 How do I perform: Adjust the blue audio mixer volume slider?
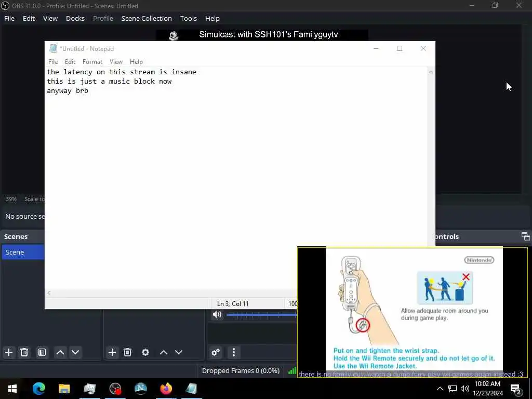click(262, 315)
